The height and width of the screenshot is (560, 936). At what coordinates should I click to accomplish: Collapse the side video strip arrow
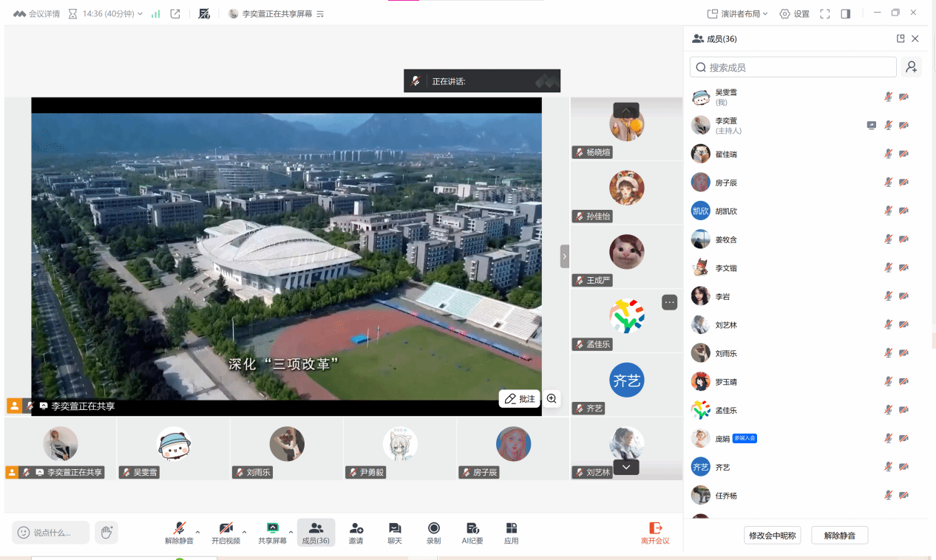pyautogui.click(x=565, y=256)
